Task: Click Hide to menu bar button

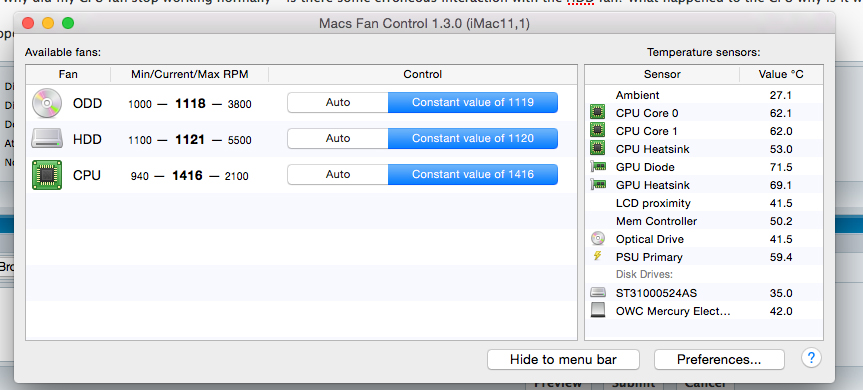Action: pos(563,360)
